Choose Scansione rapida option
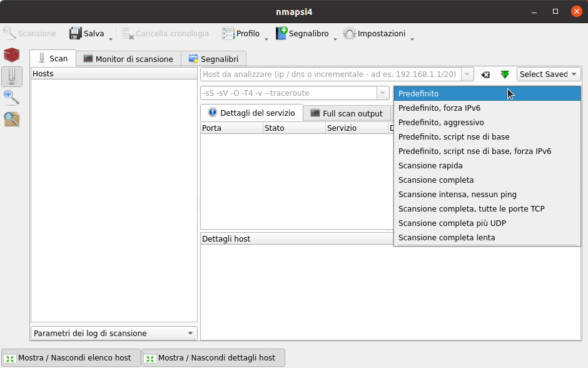Viewport: 588px width, 368px height. [x=487, y=165]
